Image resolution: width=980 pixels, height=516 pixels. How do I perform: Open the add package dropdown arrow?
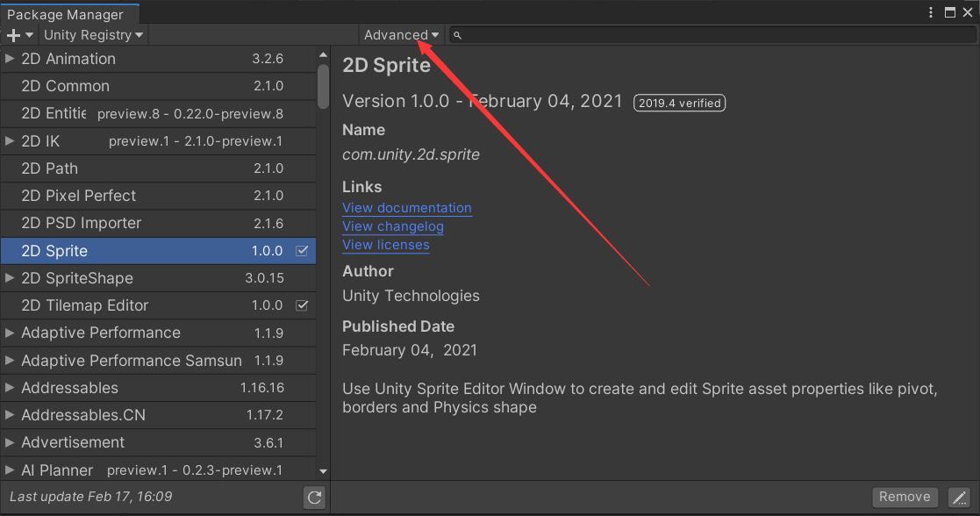[x=26, y=35]
